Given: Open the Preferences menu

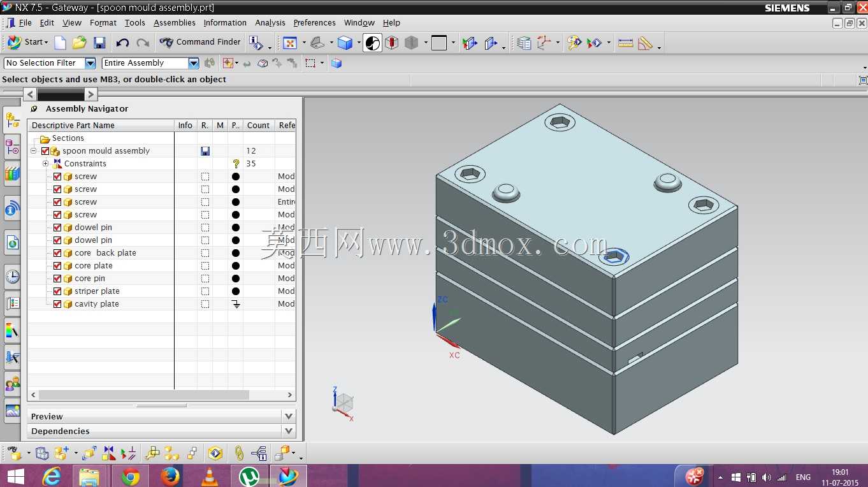Looking at the screenshot, I should click(x=314, y=22).
